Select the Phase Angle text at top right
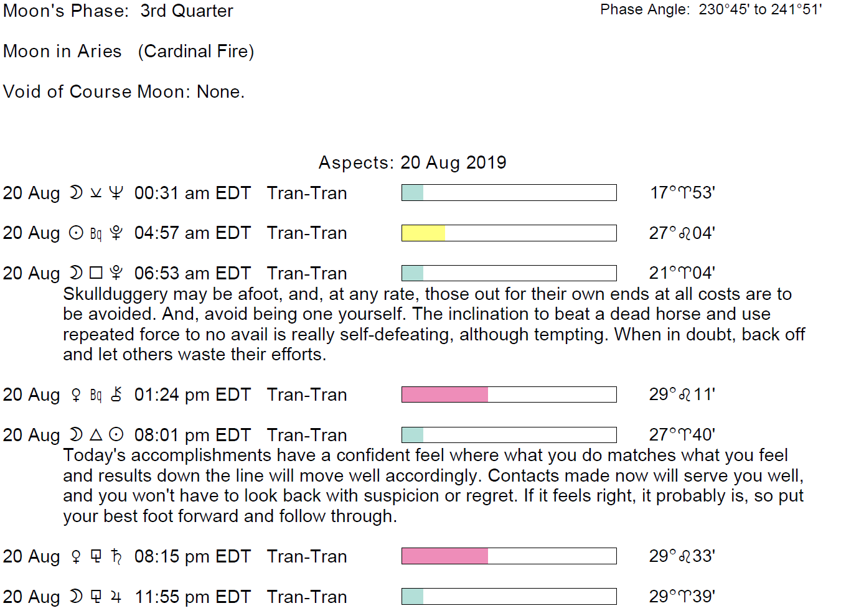This screenshot has height=616, width=841. [x=711, y=9]
